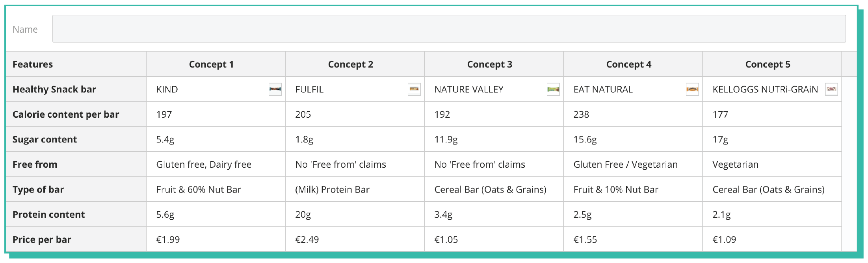
Task: Select the Sugar content row label
Action: [x=45, y=139]
